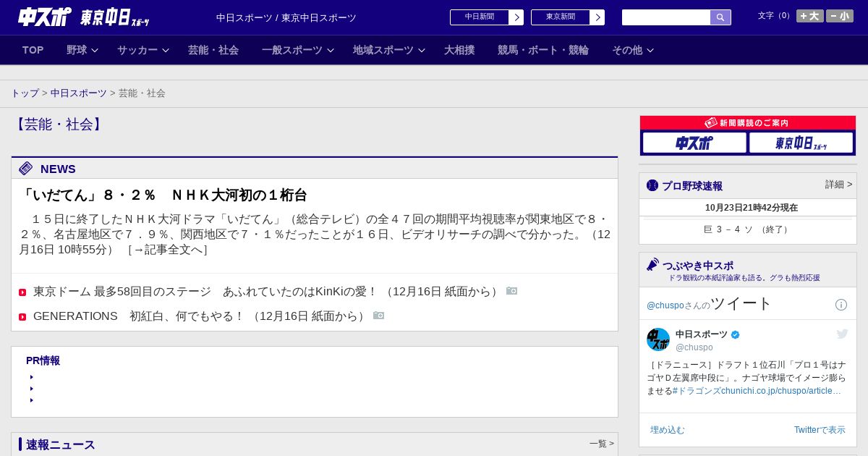
Task: Open the 地域スポーツ menu
Action: [383, 50]
